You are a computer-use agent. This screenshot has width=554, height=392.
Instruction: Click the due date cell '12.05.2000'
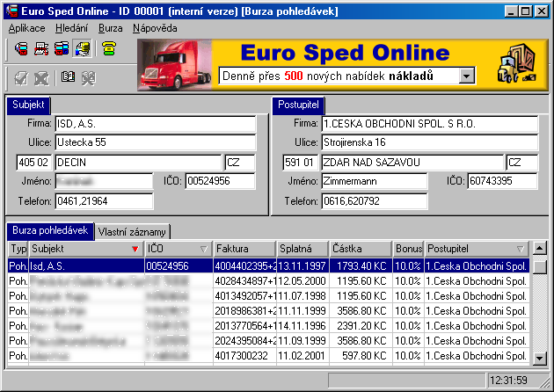click(303, 281)
